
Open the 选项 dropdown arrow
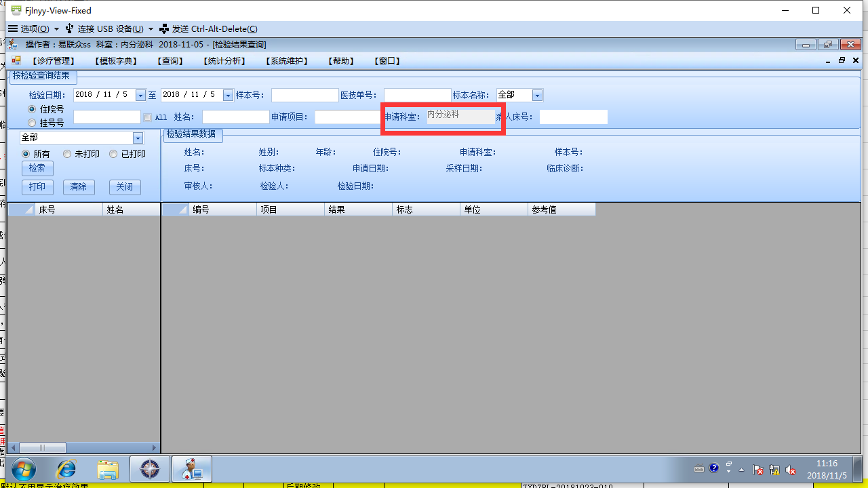[57, 29]
